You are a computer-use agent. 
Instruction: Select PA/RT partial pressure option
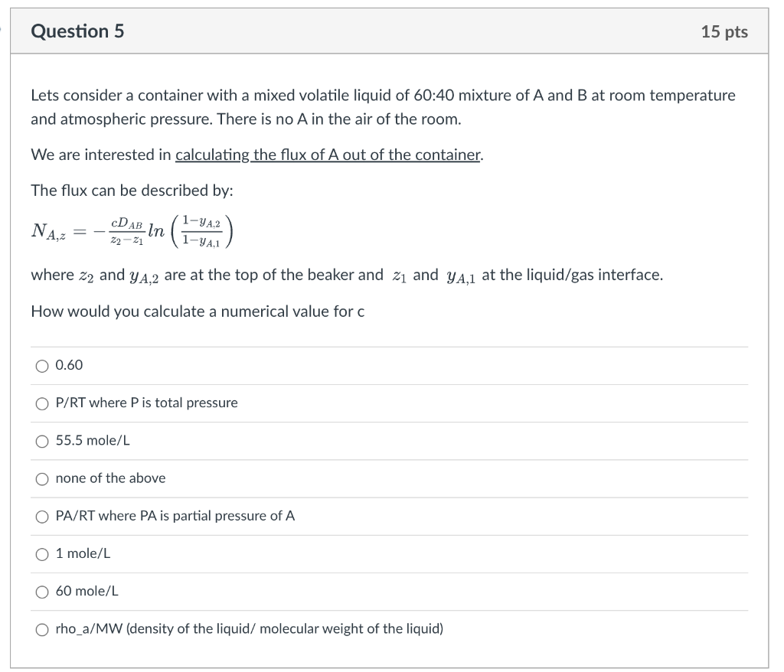[x=43, y=516]
